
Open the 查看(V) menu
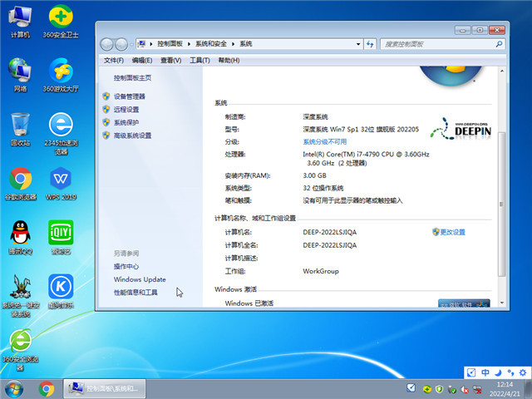pyautogui.click(x=170, y=61)
